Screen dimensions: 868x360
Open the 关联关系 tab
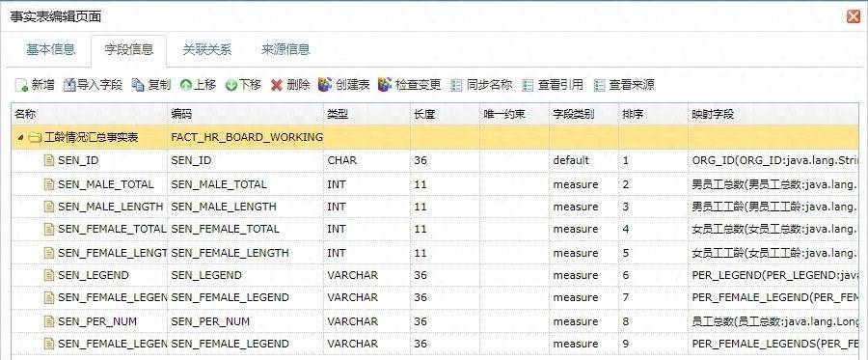coord(207,49)
